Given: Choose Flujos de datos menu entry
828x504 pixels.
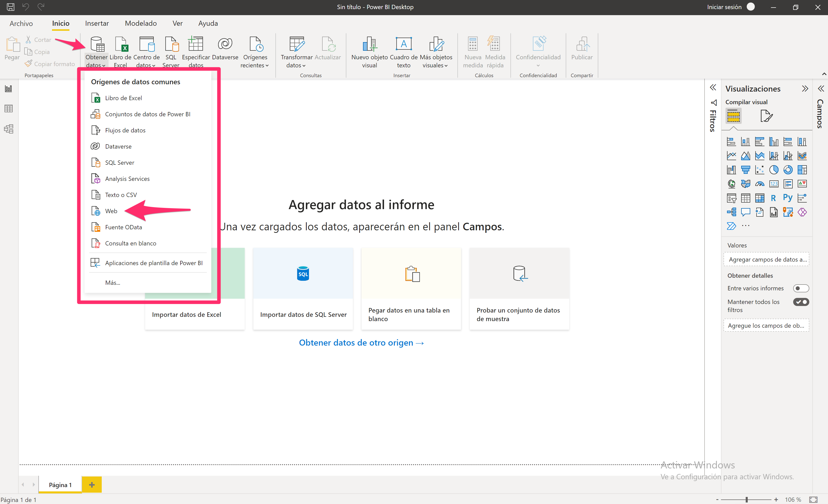Looking at the screenshot, I should pos(148,130).
